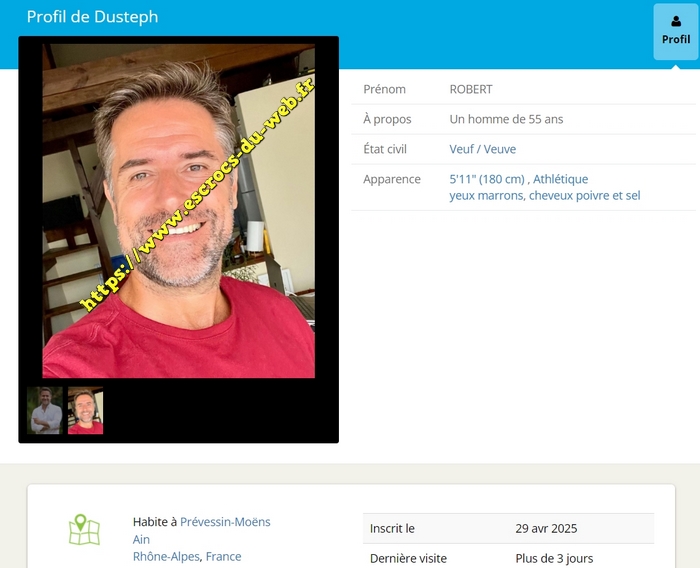Click the ROBERT first name value
The width and height of the screenshot is (700, 568).
pos(471,89)
